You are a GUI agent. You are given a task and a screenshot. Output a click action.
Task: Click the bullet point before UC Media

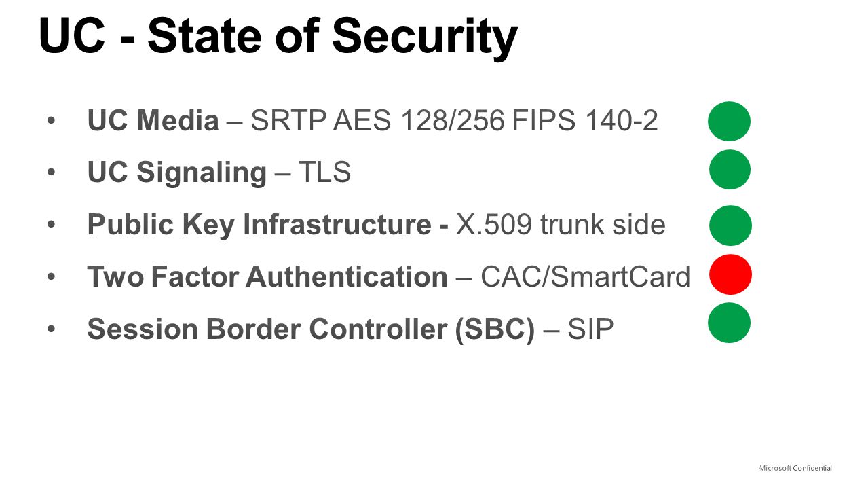(51, 122)
